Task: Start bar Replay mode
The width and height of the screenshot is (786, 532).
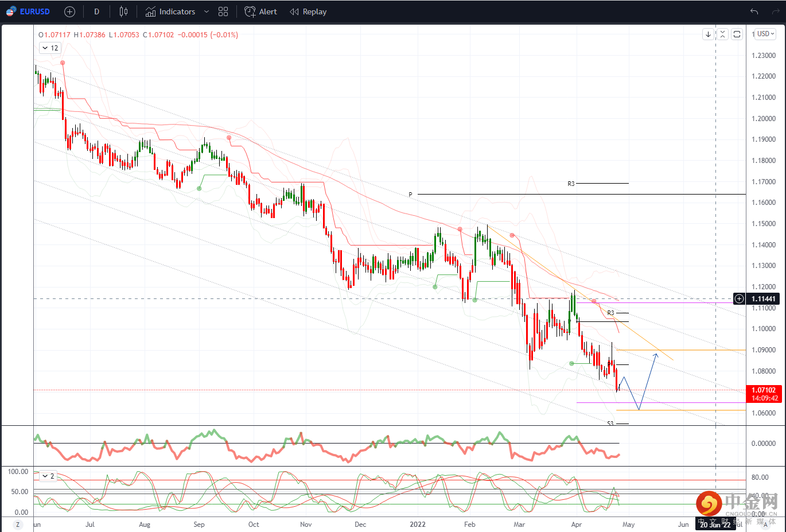Action: tap(309, 11)
